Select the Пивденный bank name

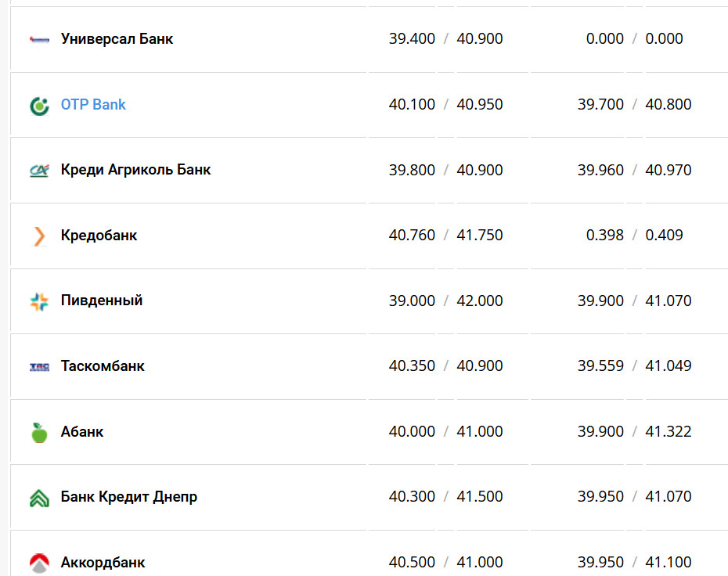click(102, 301)
